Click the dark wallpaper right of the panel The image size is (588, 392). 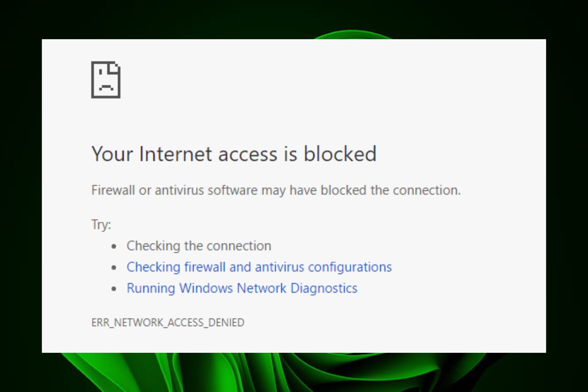tap(567, 196)
